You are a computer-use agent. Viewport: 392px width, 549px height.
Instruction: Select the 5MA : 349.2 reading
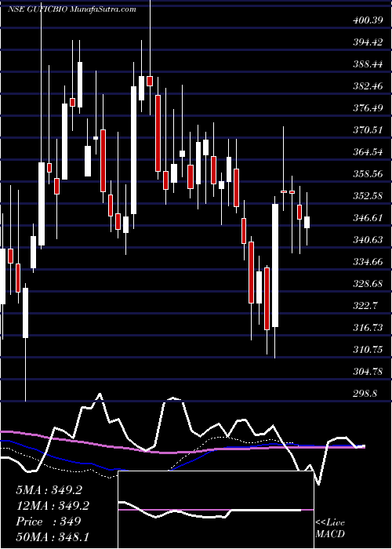click(x=49, y=490)
